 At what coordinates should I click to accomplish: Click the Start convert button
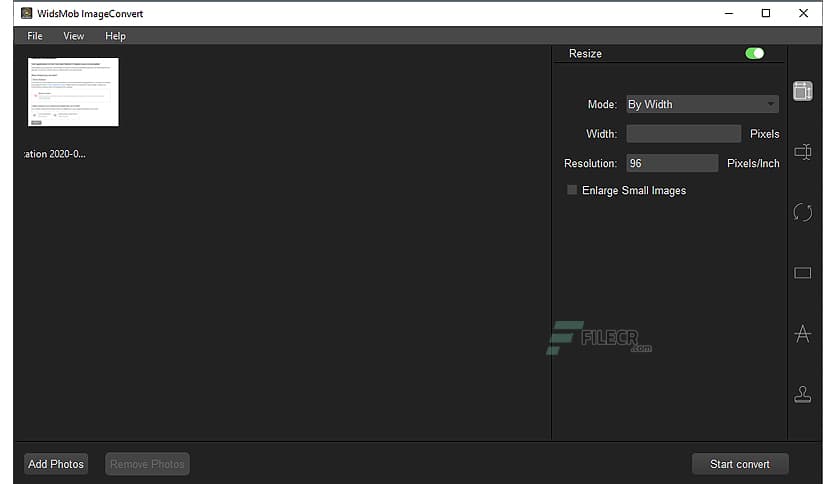pyautogui.click(x=739, y=464)
